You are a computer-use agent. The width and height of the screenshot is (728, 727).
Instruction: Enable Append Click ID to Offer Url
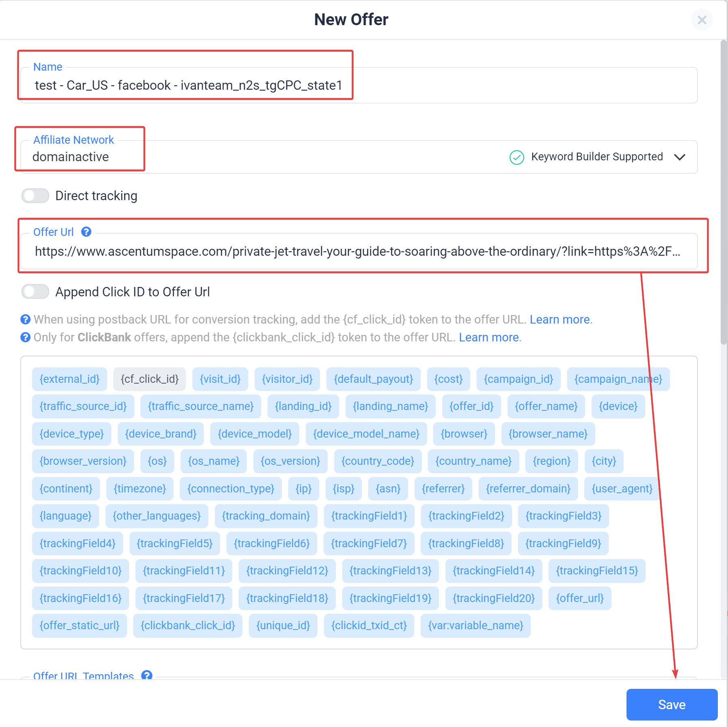[35, 291]
